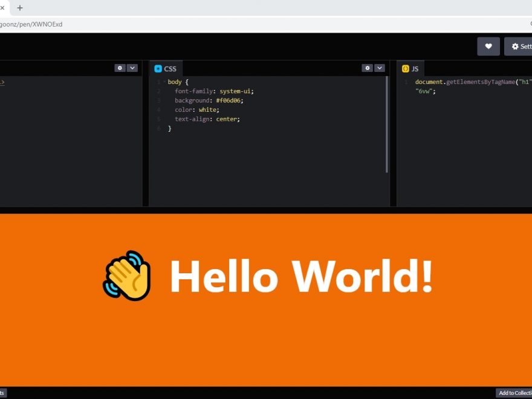Open HTML editor settings gear

point(120,68)
